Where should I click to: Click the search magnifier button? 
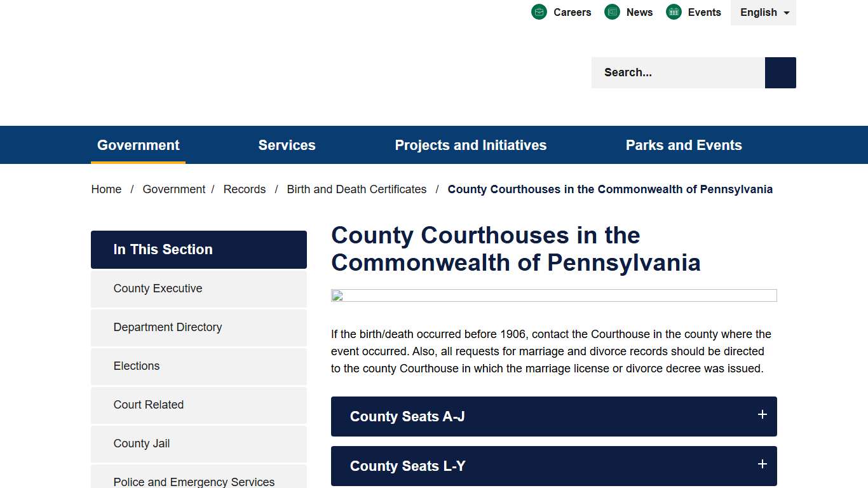point(780,72)
